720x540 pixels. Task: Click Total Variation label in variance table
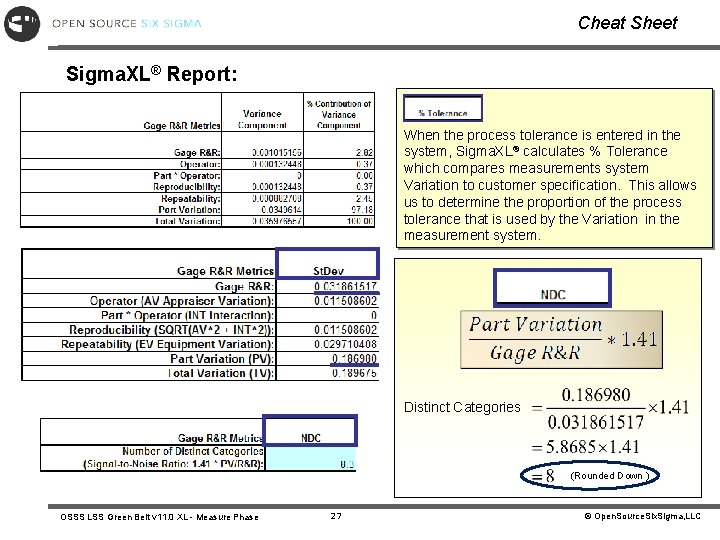(x=188, y=221)
